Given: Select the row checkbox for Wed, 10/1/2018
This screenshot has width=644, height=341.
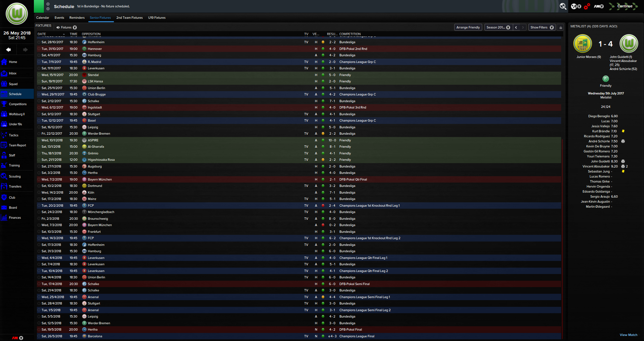Looking at the screenshot, I should (x=39, y=140).
